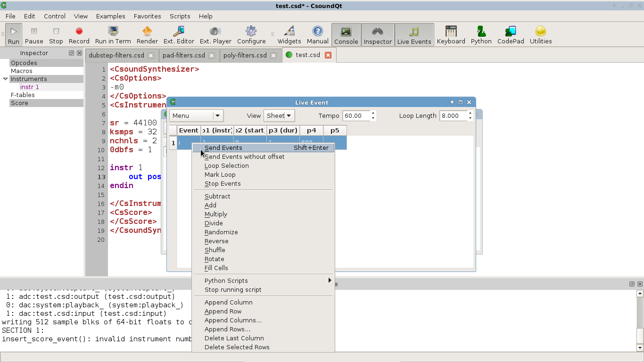The width and height of the screenshot is (644, 362).
Task: Click the Run toolbar button
Action: (14, 34)
